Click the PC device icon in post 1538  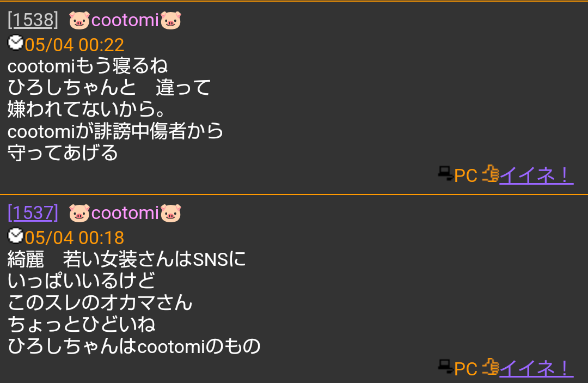pos(445,174)
